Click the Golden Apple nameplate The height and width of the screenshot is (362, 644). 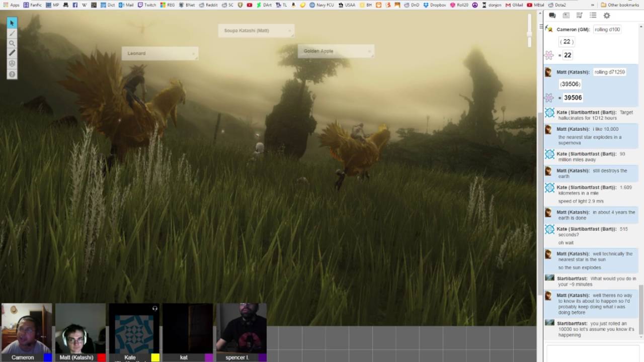point(336,51)
